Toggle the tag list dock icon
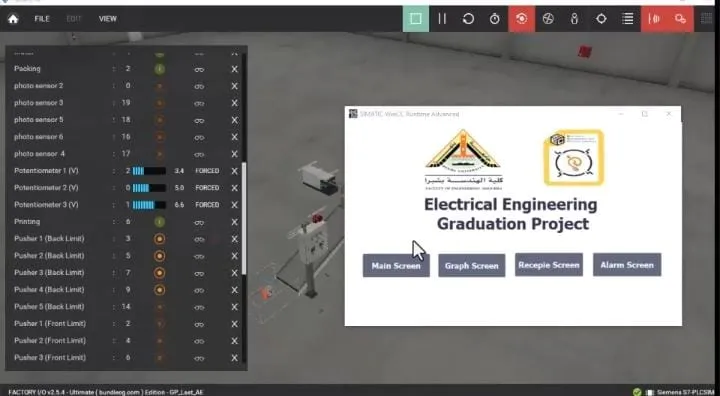720x396 pixels. 628,19
